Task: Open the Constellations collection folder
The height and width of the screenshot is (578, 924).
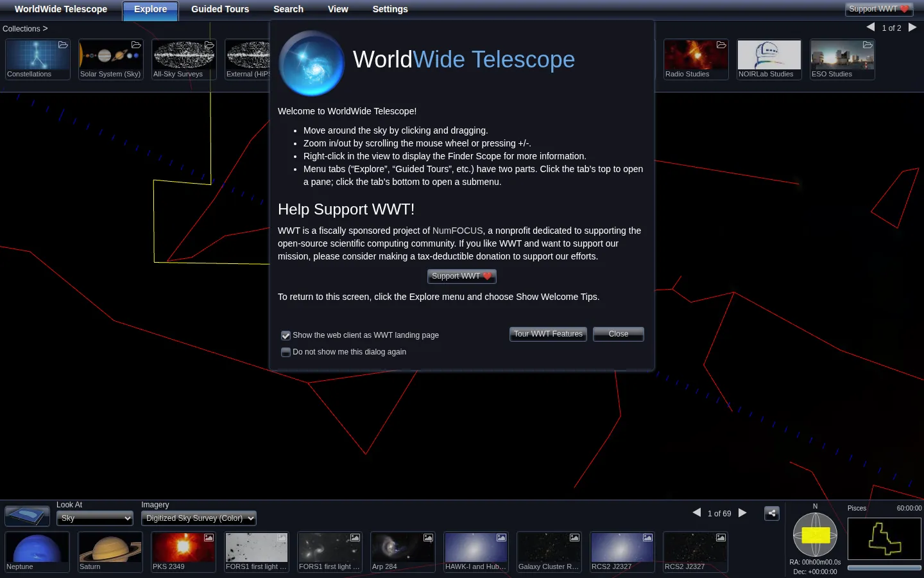Action: [38, 59]
